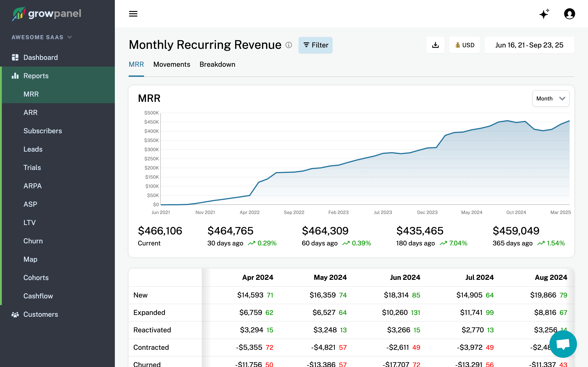Click the info icon beside Monthly Recurring Revenue
The image size is (588, 367).
[x=289, y=45]
